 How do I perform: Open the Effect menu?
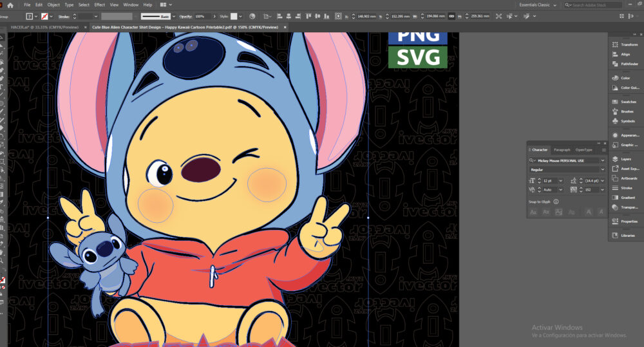(x=99, y=5)
